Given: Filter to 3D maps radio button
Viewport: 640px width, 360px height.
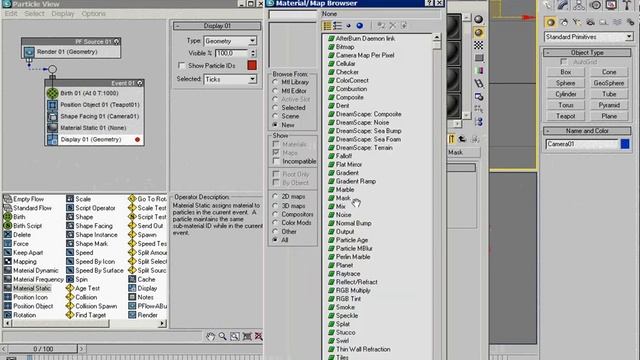Looking at the screenshot, I should [275, 206].
